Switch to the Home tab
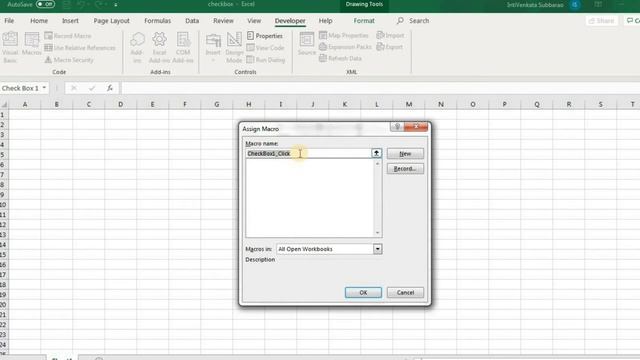Viewport: 640px width, 360px height. click(x=39, y=21)
